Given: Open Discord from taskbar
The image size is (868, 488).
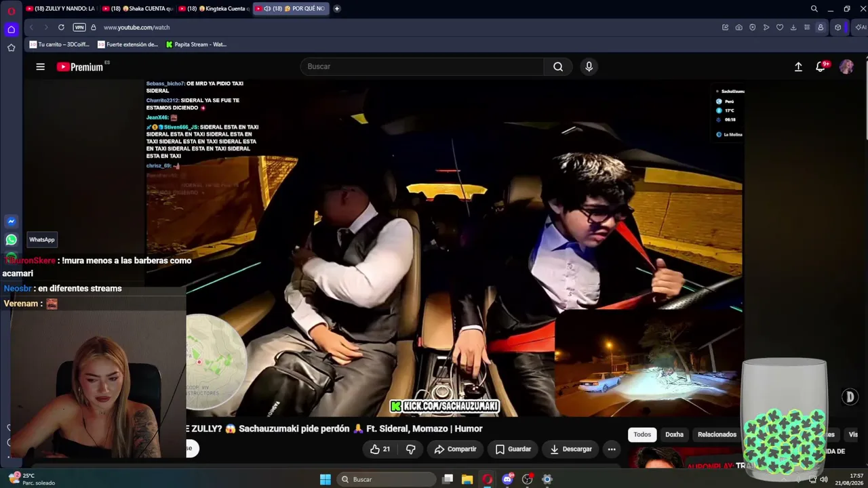Looking at the screenshot, I should click(x=507, y=479).
